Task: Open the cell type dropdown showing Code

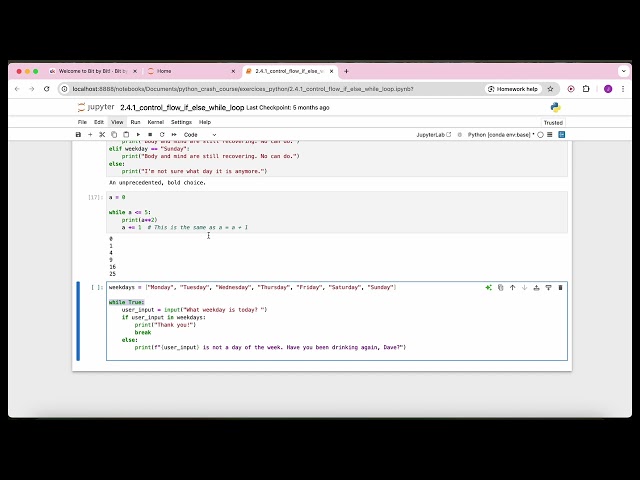Action: (200, 135)
